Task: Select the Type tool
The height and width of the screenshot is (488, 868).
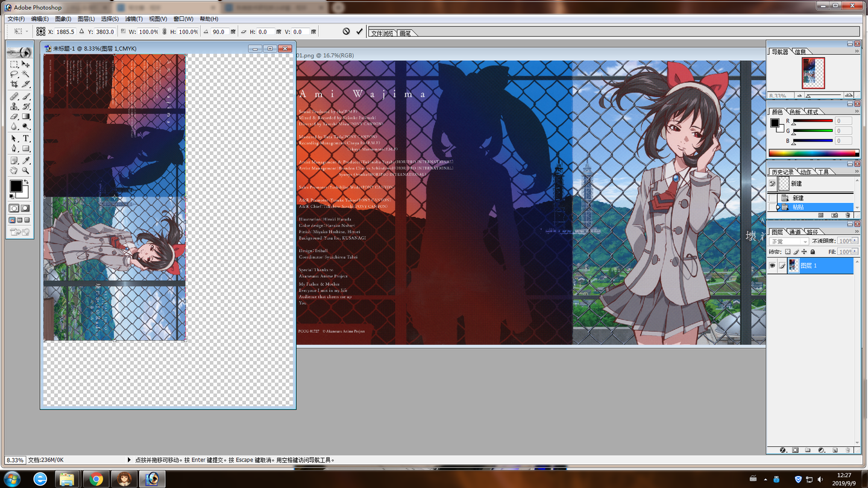Action: [25, 139]
